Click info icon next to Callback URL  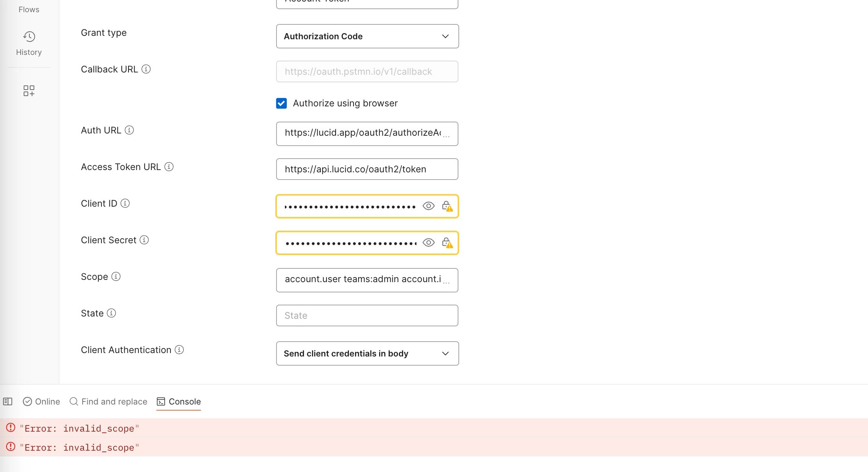[146, 69]
